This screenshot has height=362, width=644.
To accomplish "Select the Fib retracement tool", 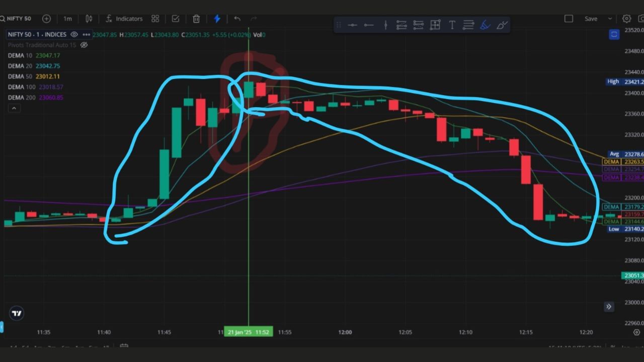I will pyautogui.click(x=401, y=25).
